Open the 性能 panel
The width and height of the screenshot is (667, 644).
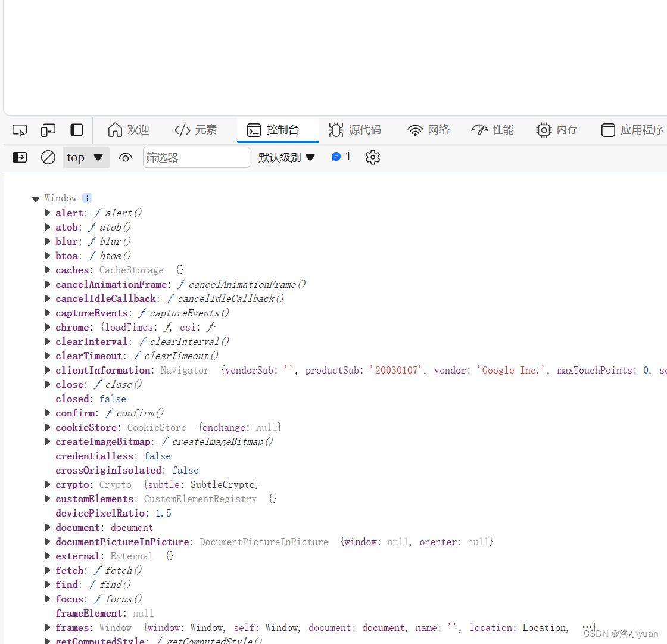(x=493, y=129)
